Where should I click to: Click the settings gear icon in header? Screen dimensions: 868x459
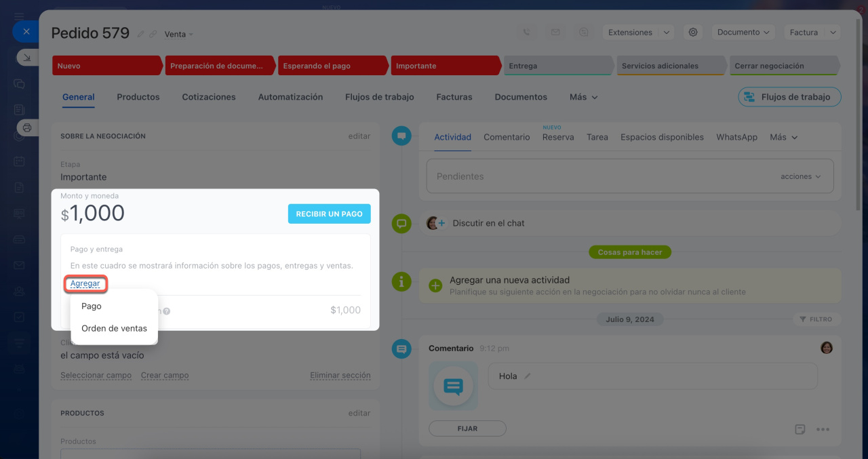[692, 32]
